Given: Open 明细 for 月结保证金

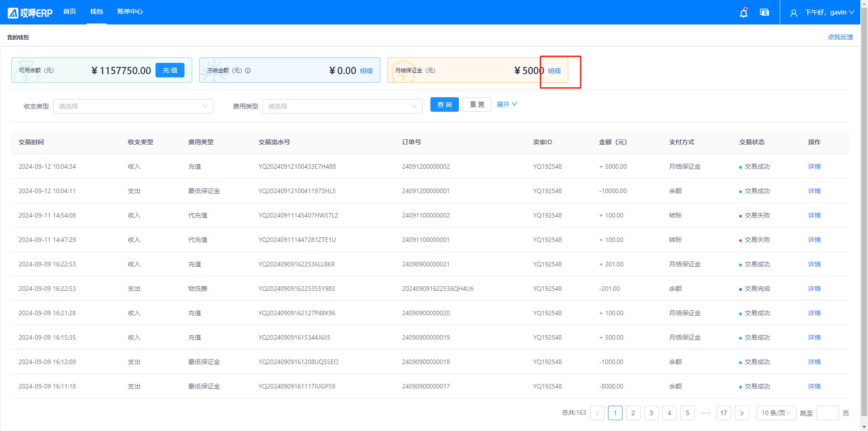Looking at the screenshot, I should click(554, 71).
